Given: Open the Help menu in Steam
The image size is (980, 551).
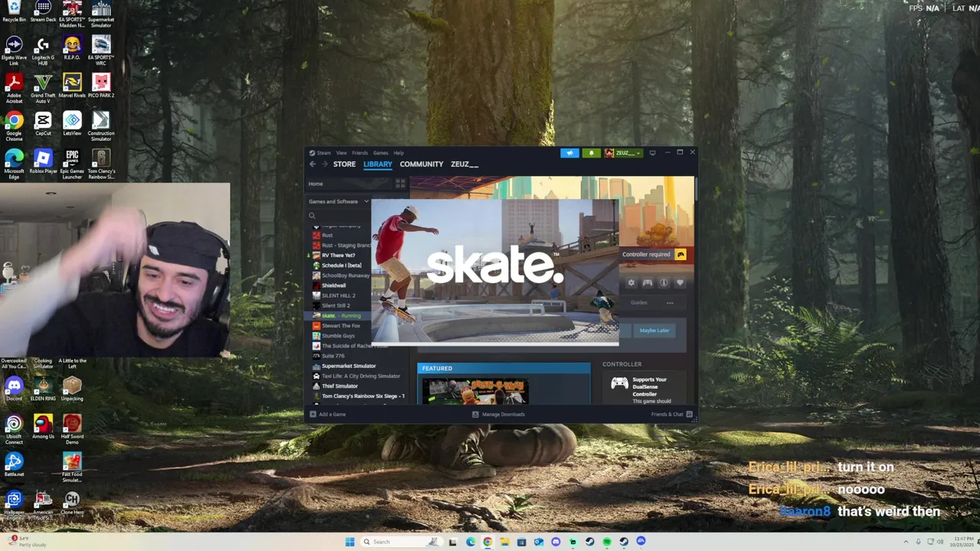Looking at the screenshot, I should pyautogui.click(x=399, y=153).
